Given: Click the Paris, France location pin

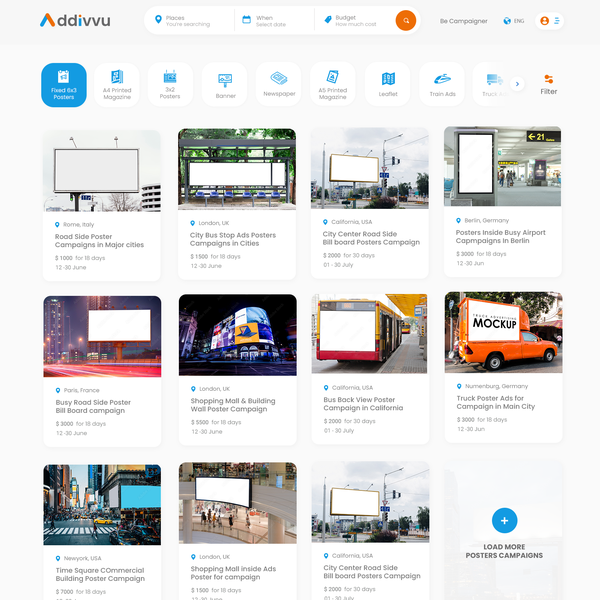Looking at the screenshot, I should [58, 390].
